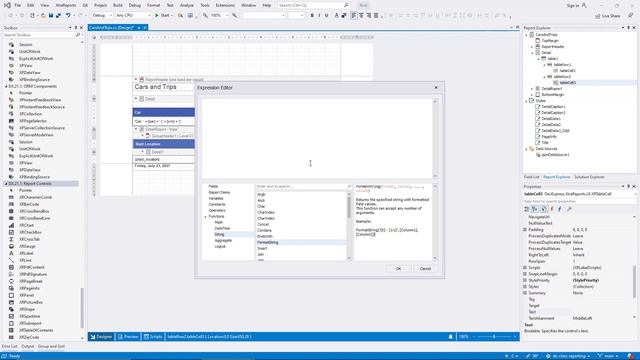Select the XRLabel control in Toolbox
This screenshot has width=640, height=360.
pyautogui.click(x=26, y=253)
